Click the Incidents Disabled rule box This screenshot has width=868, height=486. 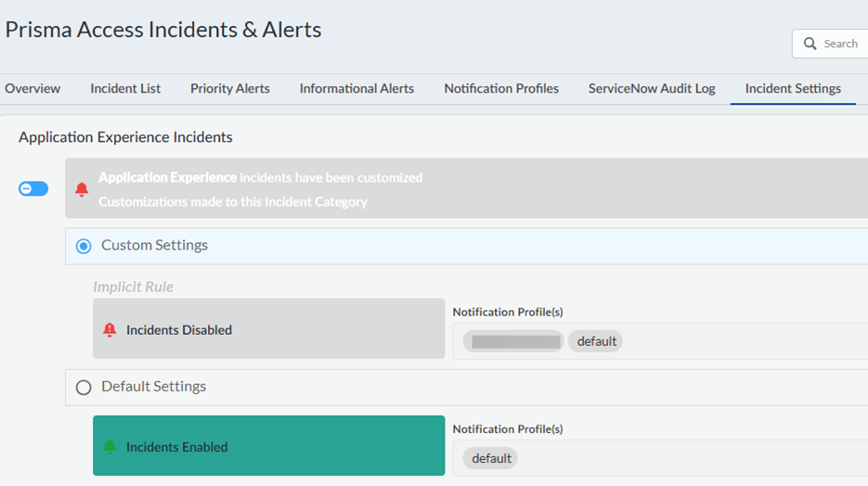tap(269, 329)
